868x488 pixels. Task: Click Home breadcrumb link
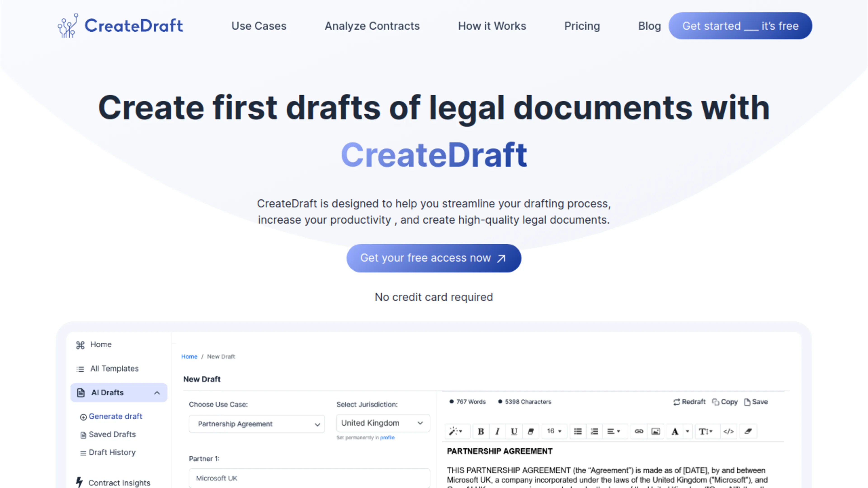coord(189,356)
